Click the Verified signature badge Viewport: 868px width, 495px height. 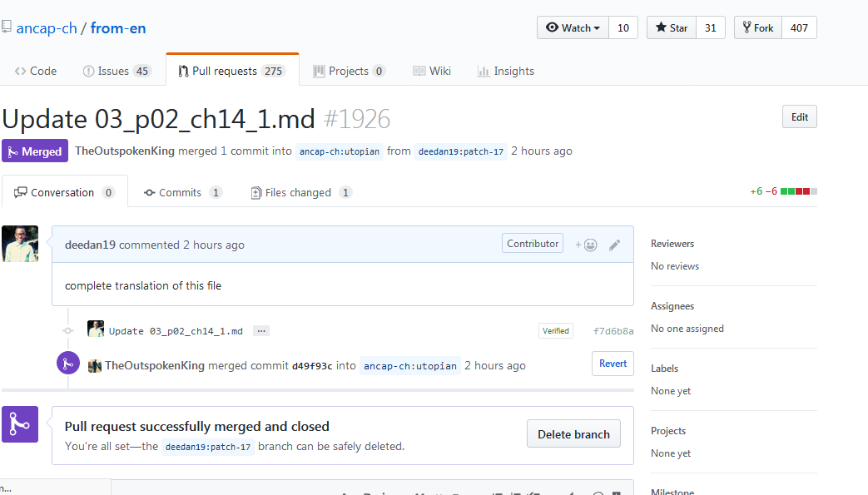coord(556,330)
